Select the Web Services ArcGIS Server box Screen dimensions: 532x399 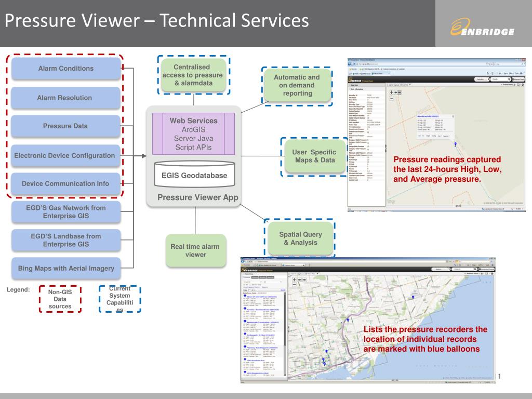pyautogui.click(x=193, y=134)
